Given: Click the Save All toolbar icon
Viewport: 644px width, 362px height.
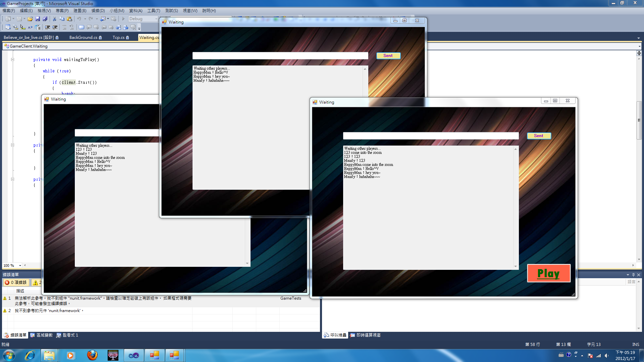Looking at the screenshot, I should [x=45, y=19].
